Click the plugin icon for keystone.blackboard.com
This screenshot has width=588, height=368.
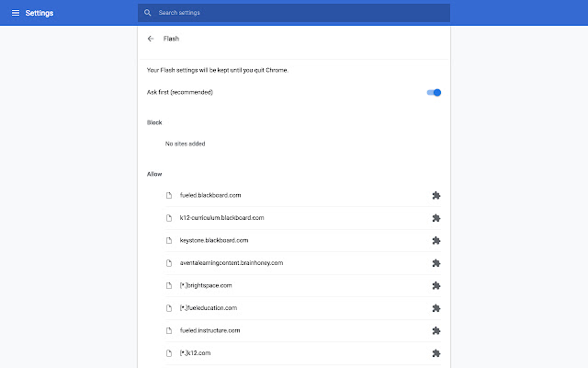pos(436,240)
